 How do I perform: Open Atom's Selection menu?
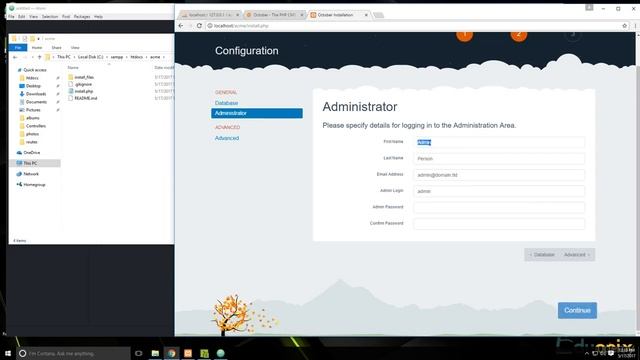point(50,17)
